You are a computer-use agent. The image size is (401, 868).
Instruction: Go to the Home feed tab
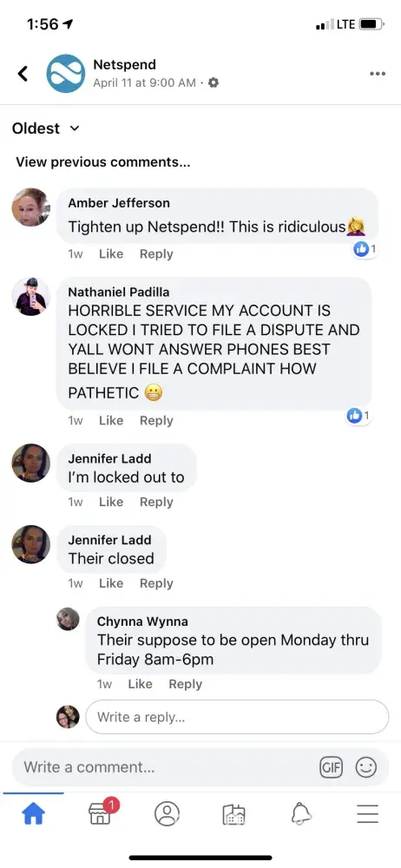coord(33,814)
